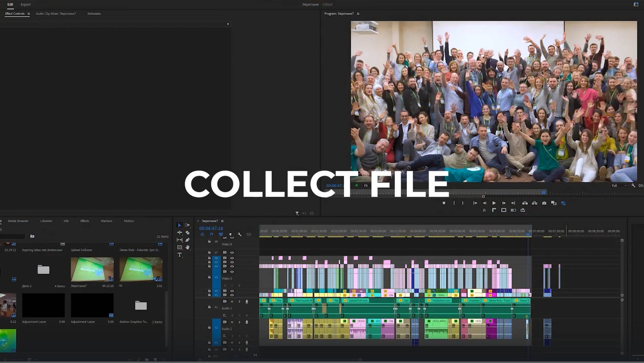Screen dimensions: 644x363
Task: Switch to the Edit workspace tab
Action: point(10,4)
